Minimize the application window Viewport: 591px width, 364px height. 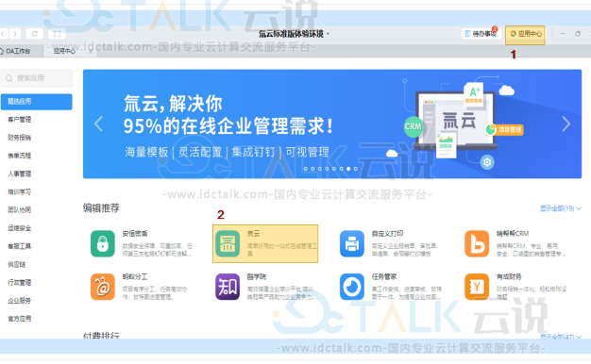click(563, 34)
